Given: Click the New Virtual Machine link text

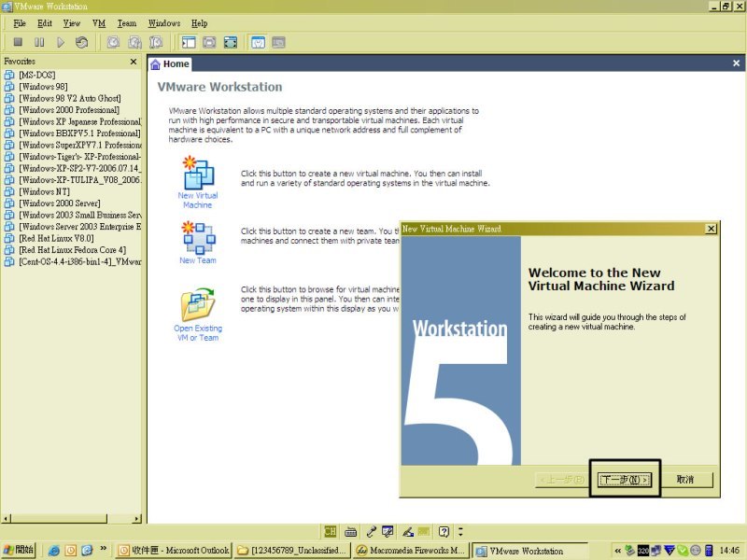Looking at the screenshot, I should 198,200.
